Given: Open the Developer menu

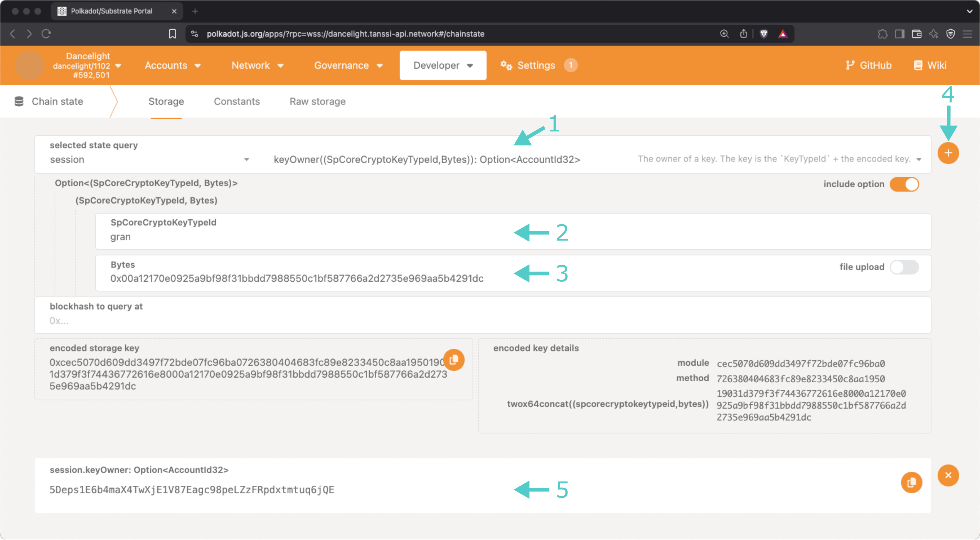Looking at the screenshot, I should point(443,65).
